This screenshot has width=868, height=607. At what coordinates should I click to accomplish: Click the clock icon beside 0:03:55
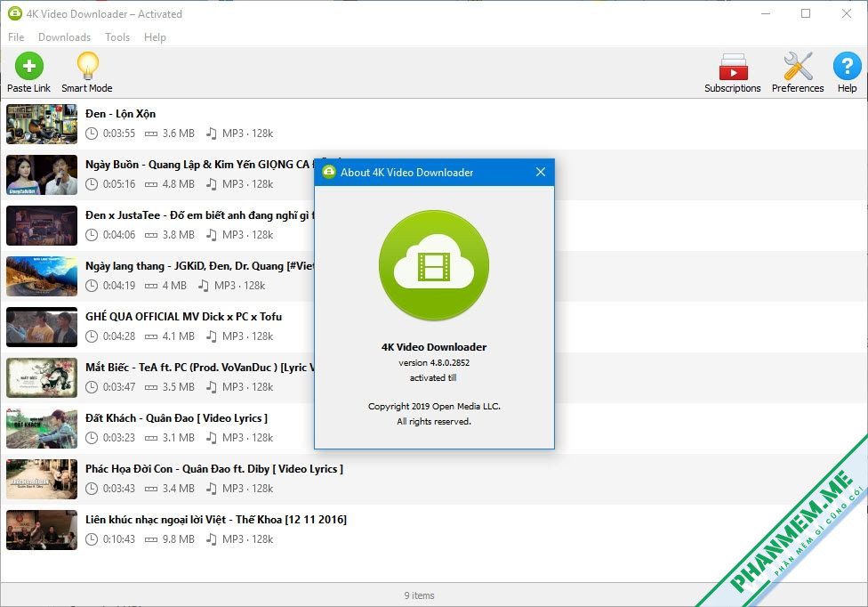92,134
